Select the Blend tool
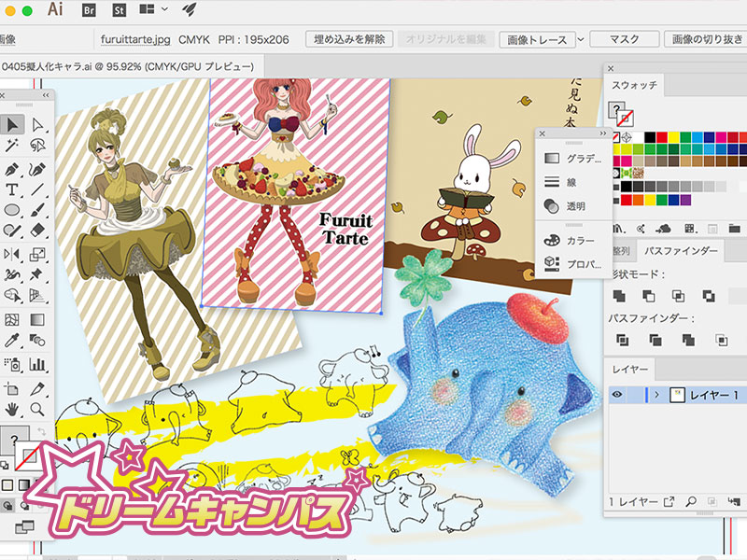Screen dimensions: 747x560 pos(37,340)
